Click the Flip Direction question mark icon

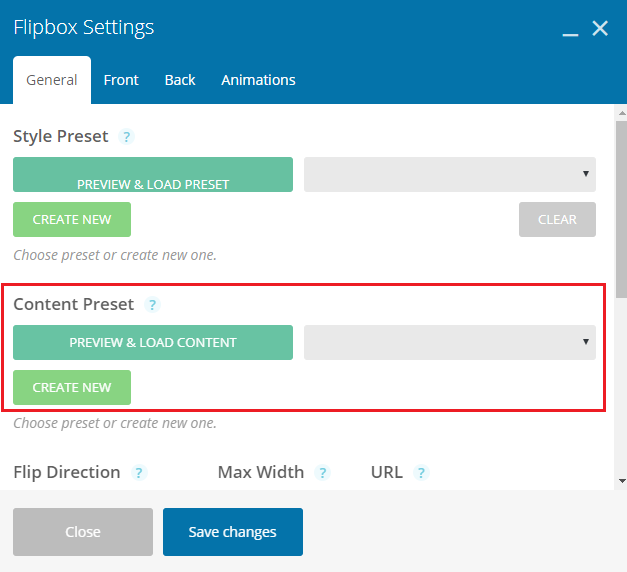point(139,473)
